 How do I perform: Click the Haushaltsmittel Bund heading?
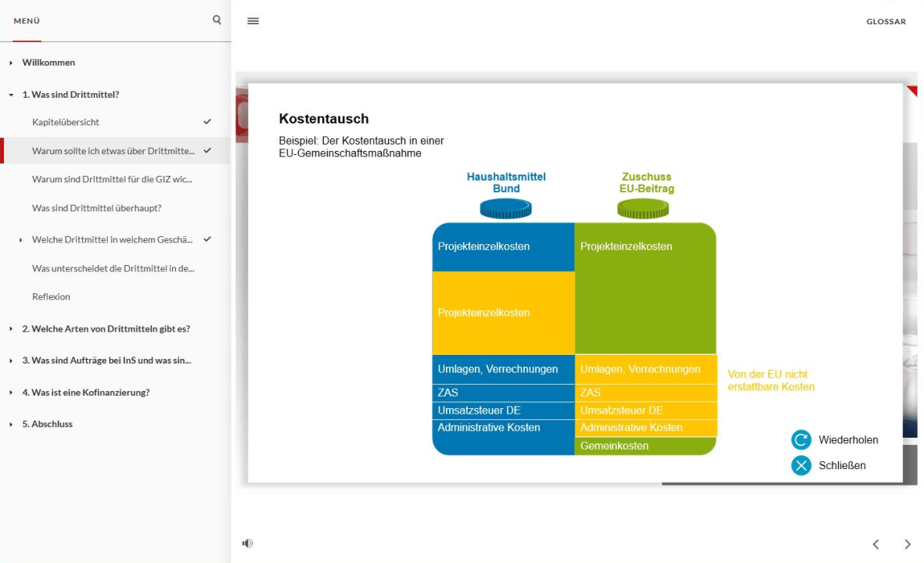tap(506, 182)
